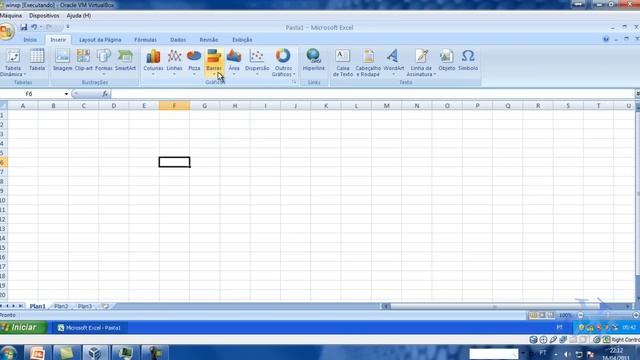Screen dimensions: 640x360
Task: Open the Outros Gráficos menu
Action: point(283,62)
